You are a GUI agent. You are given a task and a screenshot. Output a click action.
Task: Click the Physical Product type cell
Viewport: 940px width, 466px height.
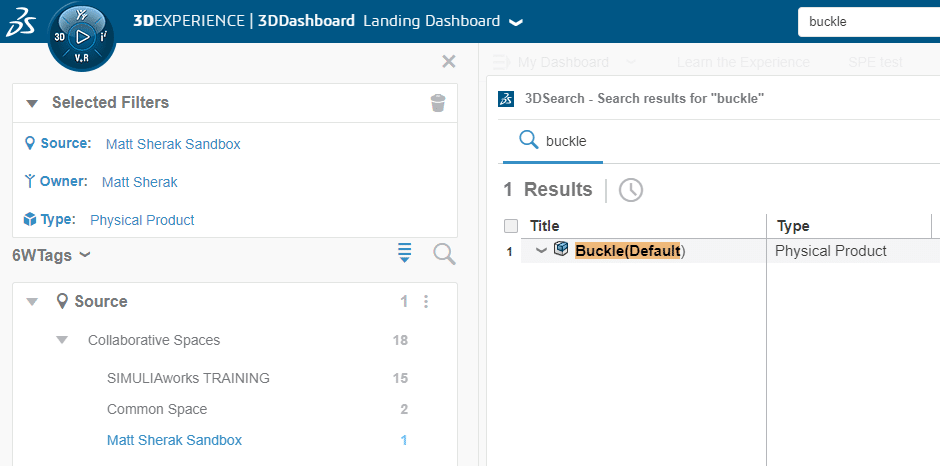(830, 251)
